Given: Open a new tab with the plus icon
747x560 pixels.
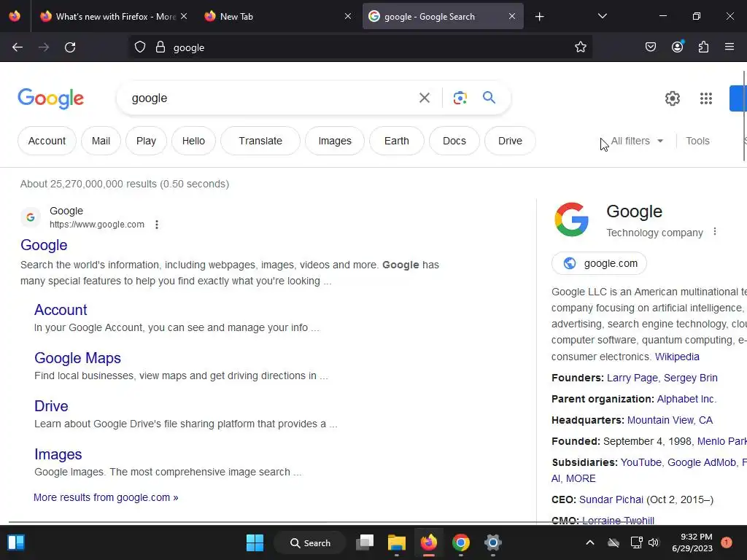Looking at the screenshot, I should [539, 17].
